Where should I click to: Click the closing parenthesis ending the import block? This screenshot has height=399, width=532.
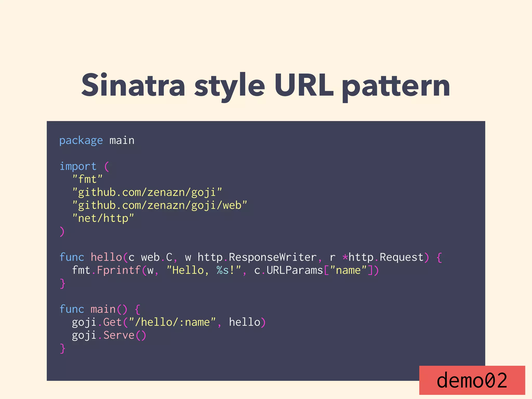62,231
